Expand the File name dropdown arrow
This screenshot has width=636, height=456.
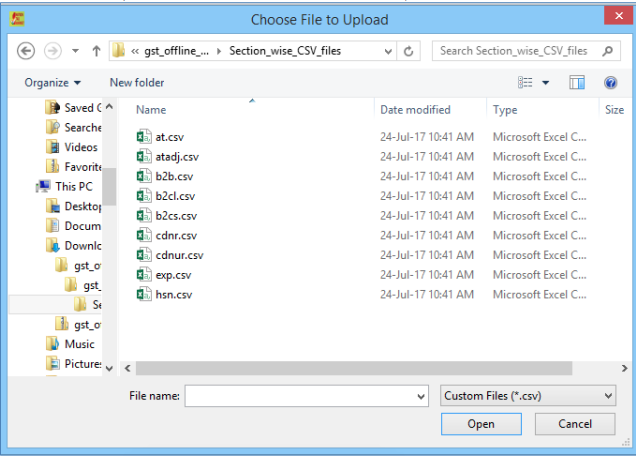click(x=421, y=396)
